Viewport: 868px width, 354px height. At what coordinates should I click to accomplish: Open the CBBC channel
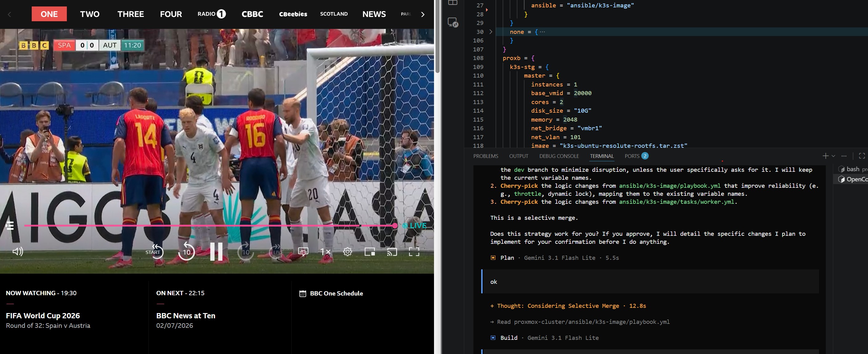pos(252,14)
